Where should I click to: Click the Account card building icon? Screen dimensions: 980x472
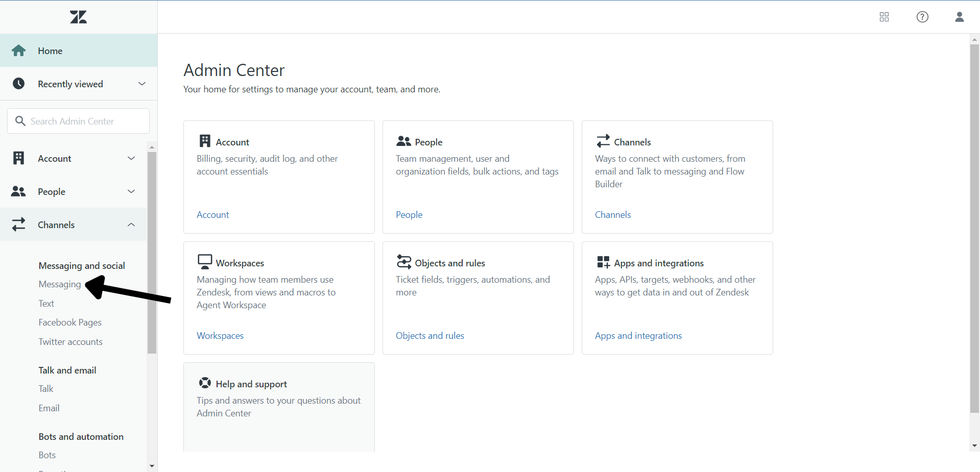(205, 141)
